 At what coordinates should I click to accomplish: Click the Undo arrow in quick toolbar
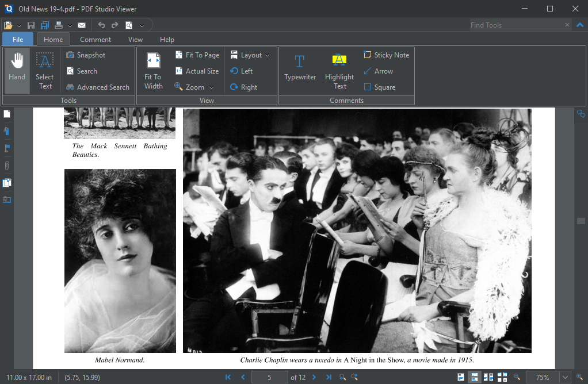pyautogui.click(x=101, y=25)
